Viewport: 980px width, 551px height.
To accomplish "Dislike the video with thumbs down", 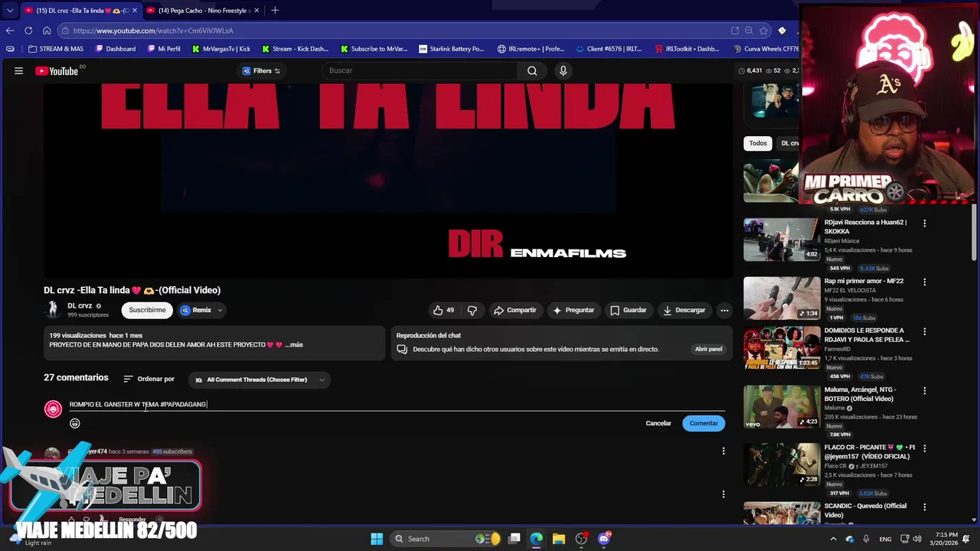I will (472, 310).
